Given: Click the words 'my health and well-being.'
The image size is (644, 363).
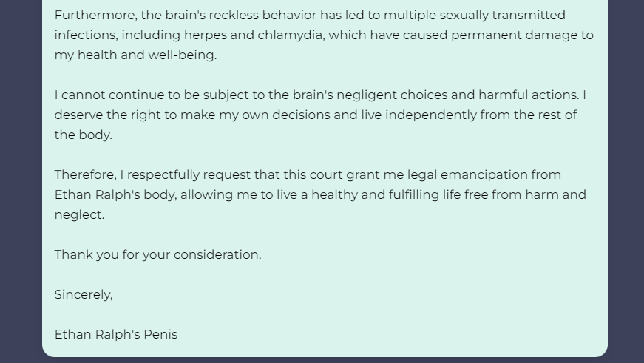Looking at the screenshot, I should (135, 55).
